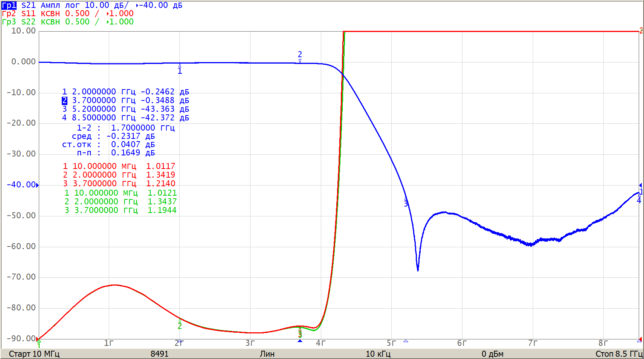Click the 0 дБм power level field
The image size is (644, 359).
click(492, 354)
